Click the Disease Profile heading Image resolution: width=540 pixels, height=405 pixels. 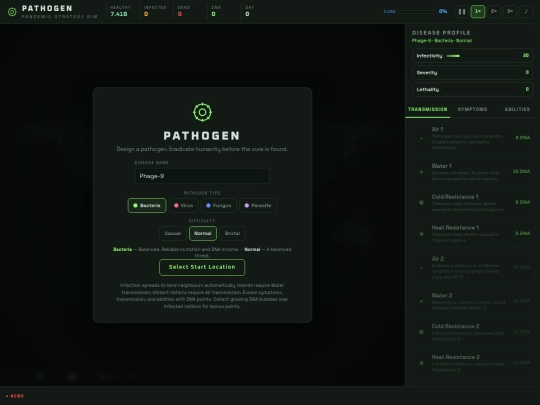point(441,33)
